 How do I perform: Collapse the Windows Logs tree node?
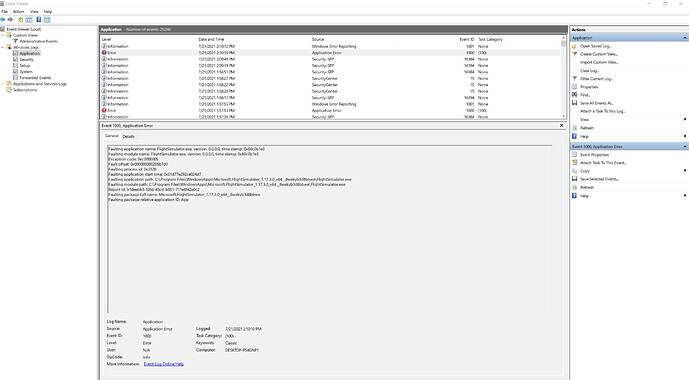(x=3, y=47)
